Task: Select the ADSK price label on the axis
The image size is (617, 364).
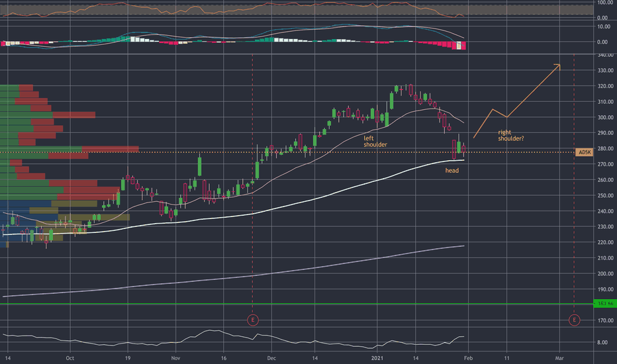Action: pyautogui.click(x=585, y=152)
